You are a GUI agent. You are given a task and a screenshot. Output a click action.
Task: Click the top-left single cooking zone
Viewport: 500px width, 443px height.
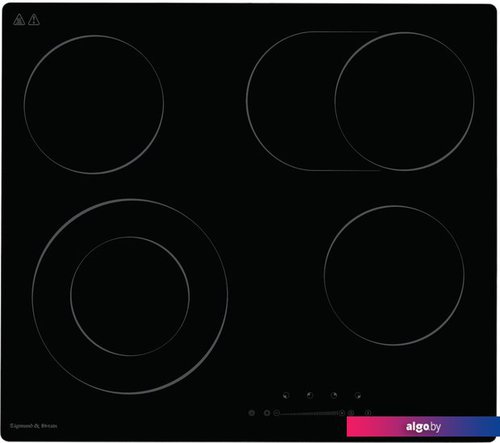(94, 104)
